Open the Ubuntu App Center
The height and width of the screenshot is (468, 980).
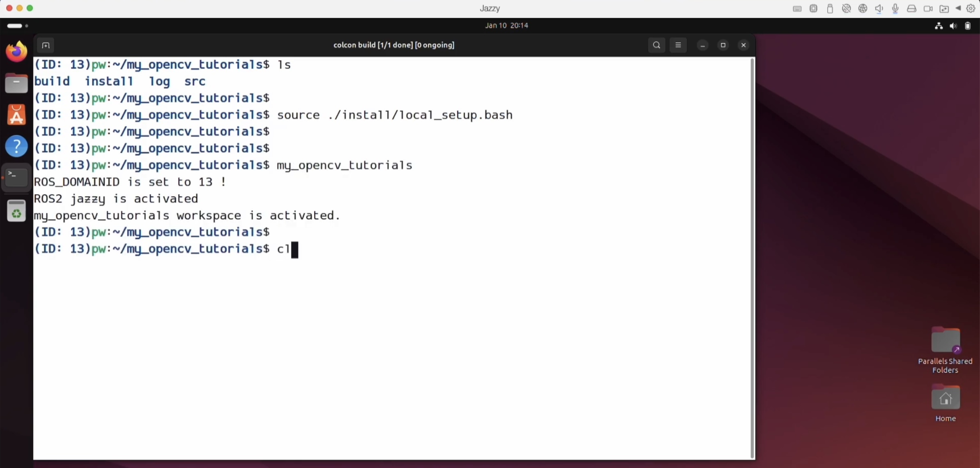click(16, 115)
